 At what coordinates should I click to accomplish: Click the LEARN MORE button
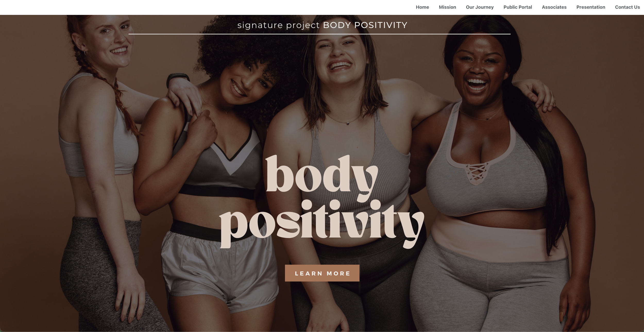pos(322,273)
